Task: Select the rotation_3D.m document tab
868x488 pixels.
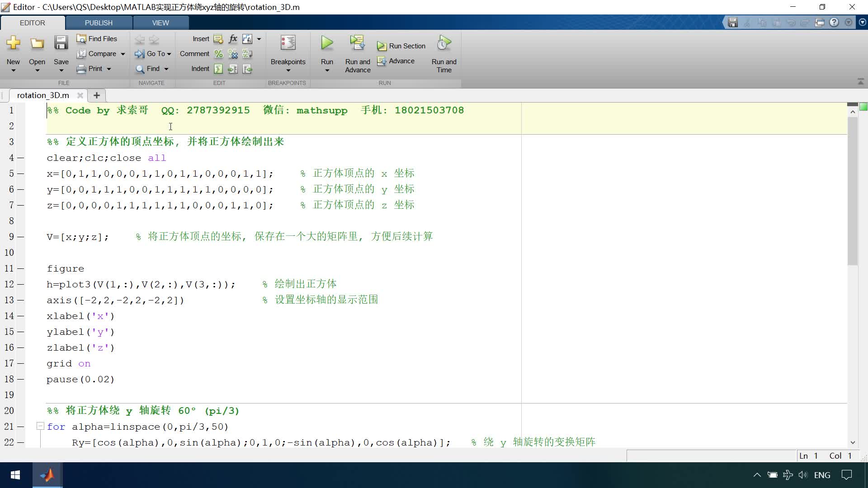Action: [x=43, y=95]
